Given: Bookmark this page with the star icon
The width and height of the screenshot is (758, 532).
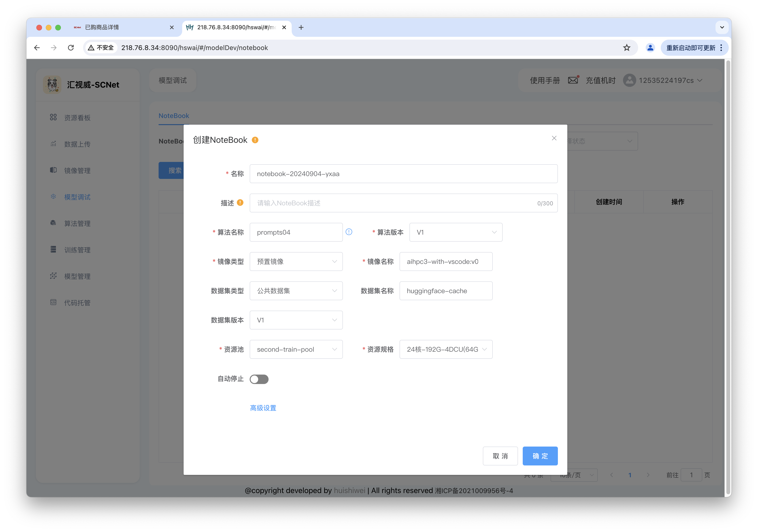Looking at the screenshot, I should click(626, 47).
